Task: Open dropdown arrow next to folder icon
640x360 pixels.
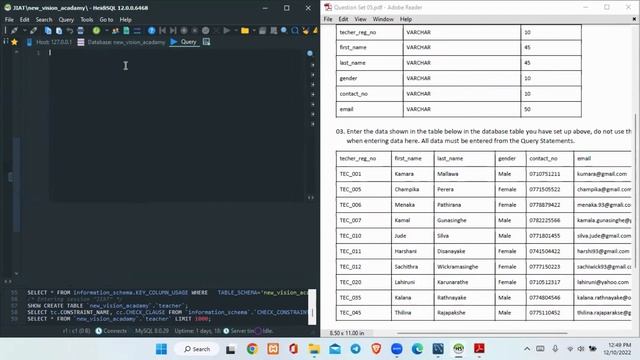Action: click(x=254, y=31)
